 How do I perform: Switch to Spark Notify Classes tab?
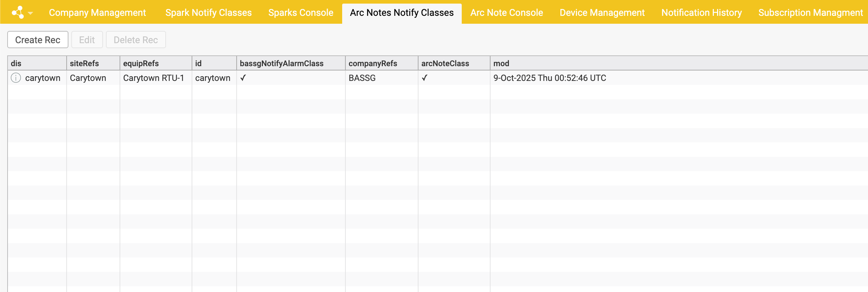(208, 13)
